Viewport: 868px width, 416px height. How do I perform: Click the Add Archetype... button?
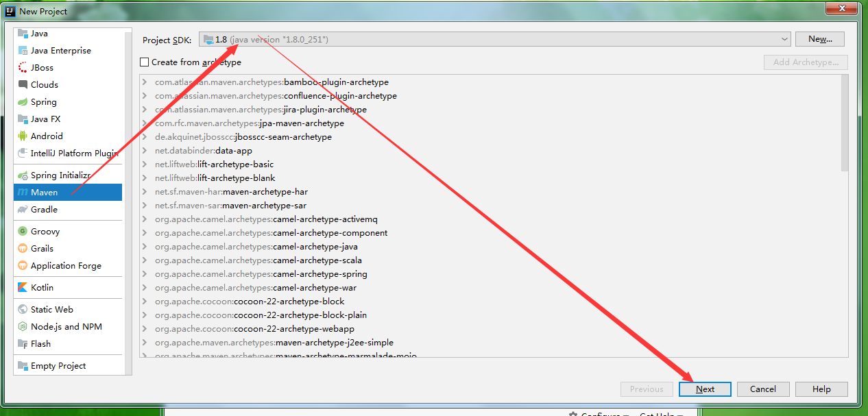[x=806, y=62]
